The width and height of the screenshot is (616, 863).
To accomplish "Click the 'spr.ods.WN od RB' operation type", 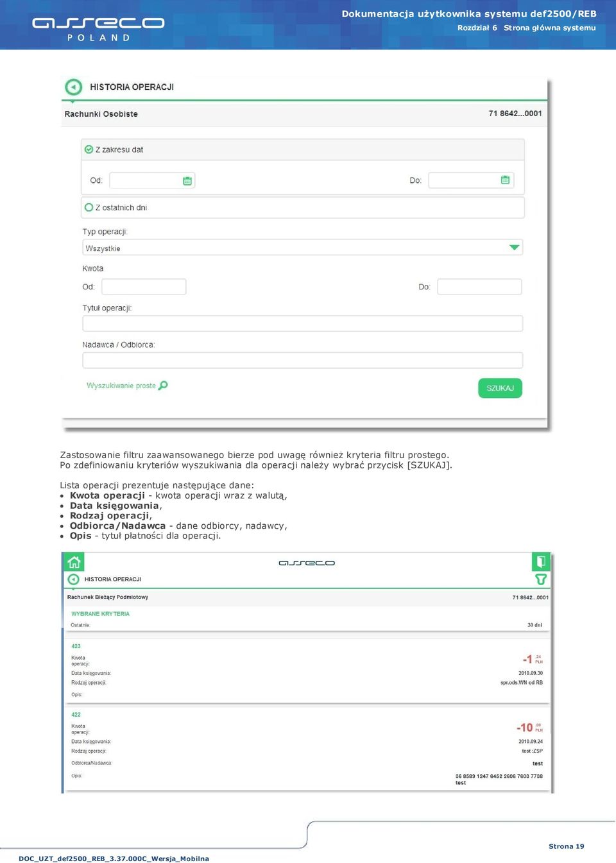I will pos(522,683).
